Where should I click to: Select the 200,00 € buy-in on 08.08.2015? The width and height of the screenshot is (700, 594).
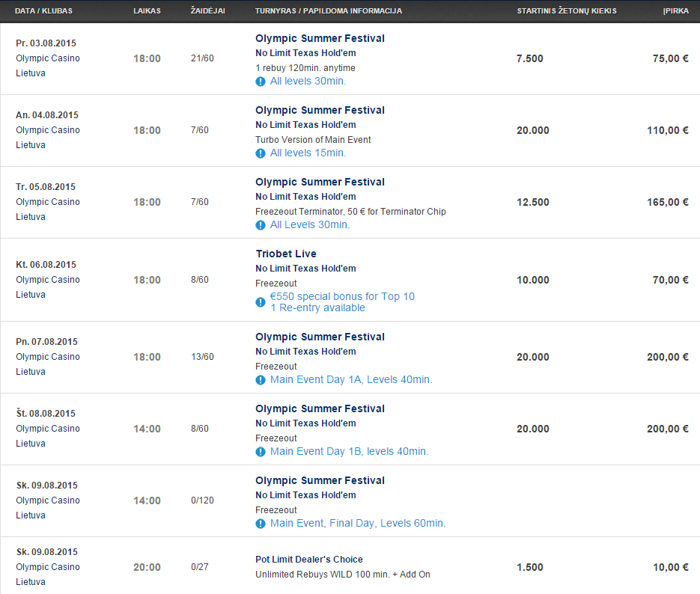point(667,429)
